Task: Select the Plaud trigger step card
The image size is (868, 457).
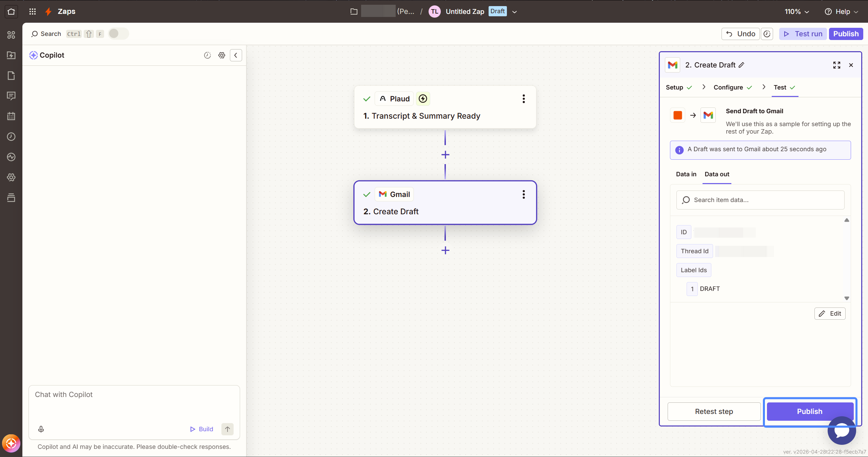Action: (445, 107)
